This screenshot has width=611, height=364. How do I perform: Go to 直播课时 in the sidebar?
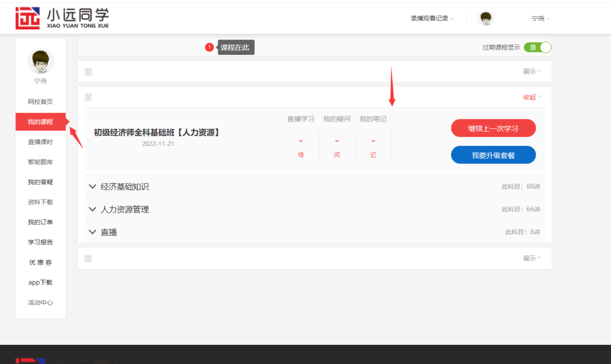pyautogui.click(x=40, y=142)
